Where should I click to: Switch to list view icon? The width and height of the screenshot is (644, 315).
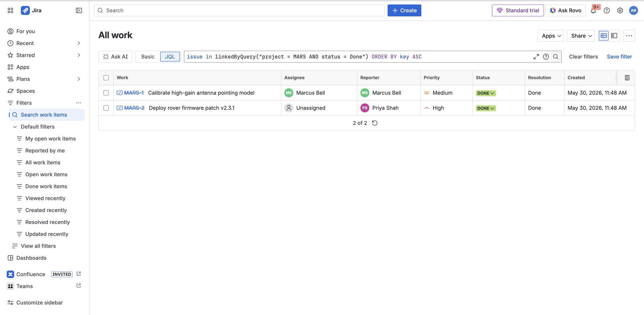click(x=604, y=36)
